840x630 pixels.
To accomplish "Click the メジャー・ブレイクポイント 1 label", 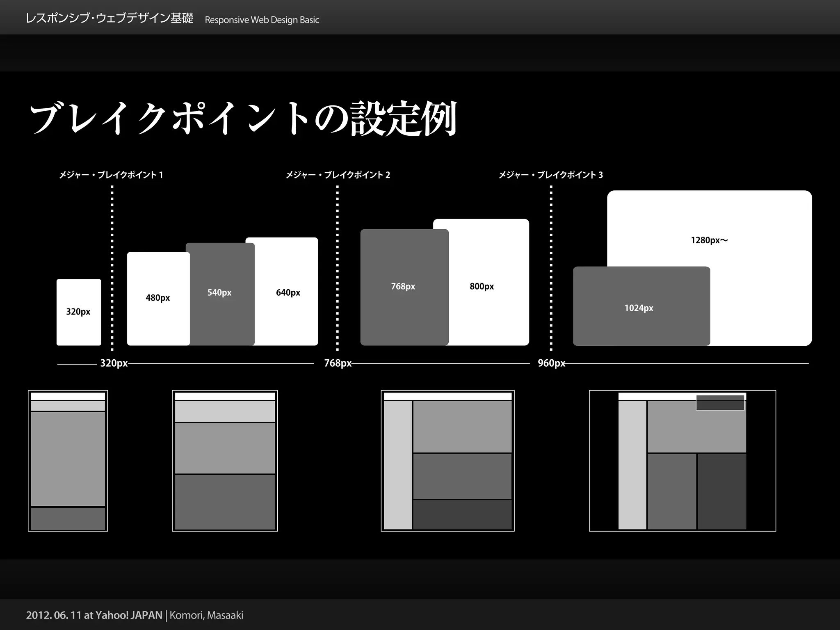I will tap(111, 175).
